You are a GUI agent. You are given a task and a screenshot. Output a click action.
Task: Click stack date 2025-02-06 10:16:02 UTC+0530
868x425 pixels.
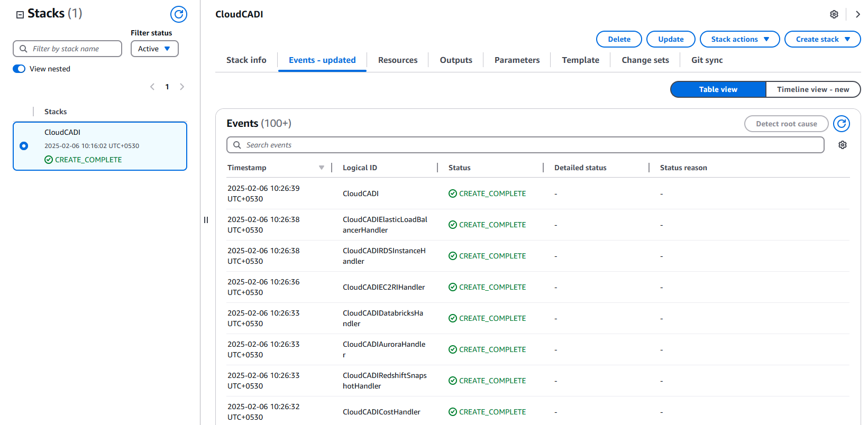92,146
